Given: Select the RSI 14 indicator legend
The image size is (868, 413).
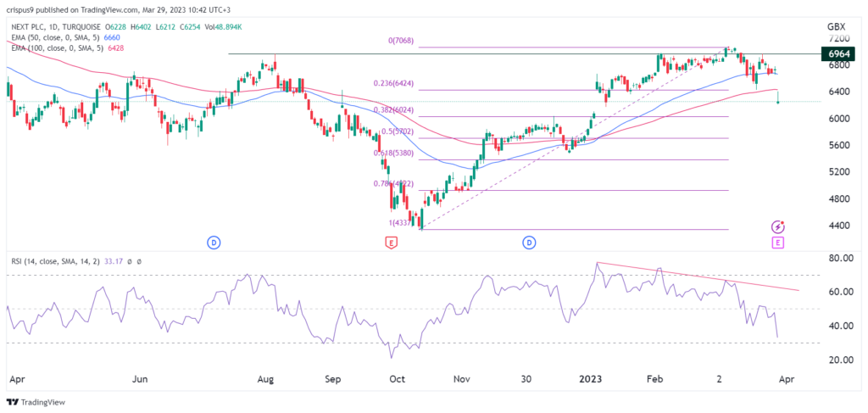Looking at the screenshot, I should (55, 261).
